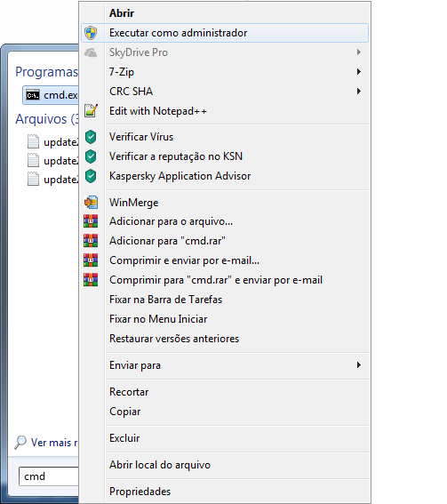
Task: Click the cmd.exe program name text
Action: 60,95
